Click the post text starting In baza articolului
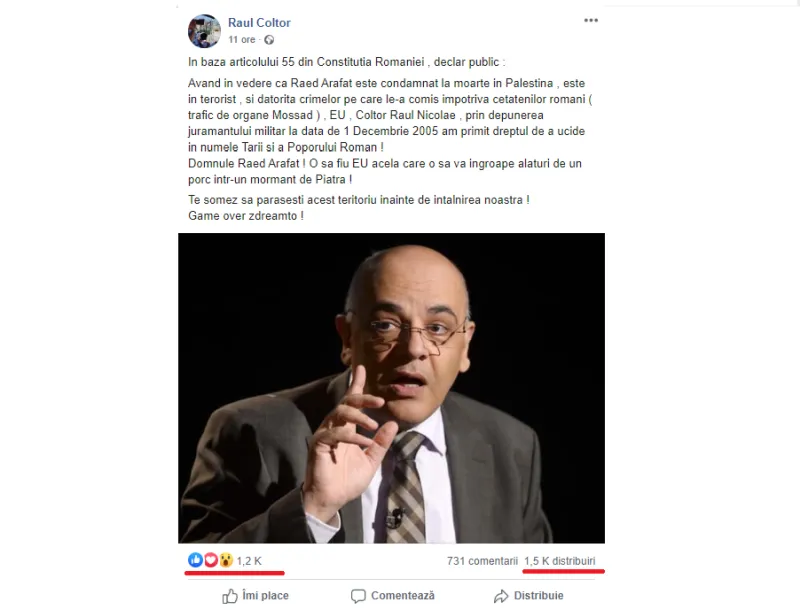800x610 pixels. [x=346, y=62]
